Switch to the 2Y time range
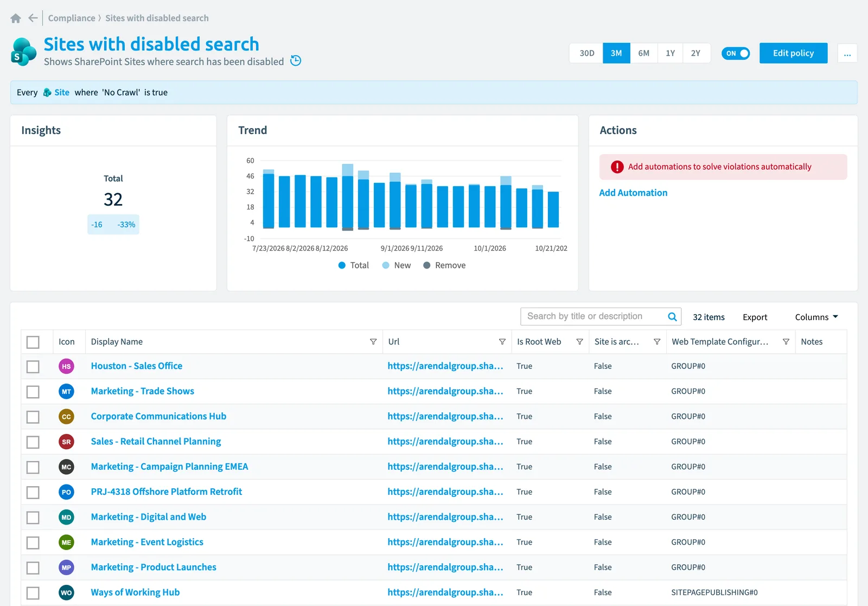 point(696,53)
